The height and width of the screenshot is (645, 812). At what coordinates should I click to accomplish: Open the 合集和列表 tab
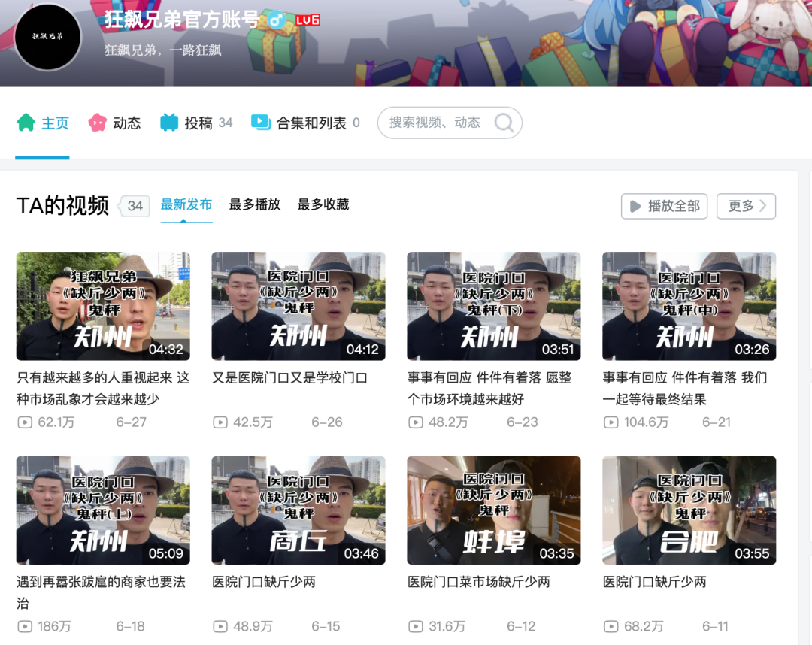304,122
